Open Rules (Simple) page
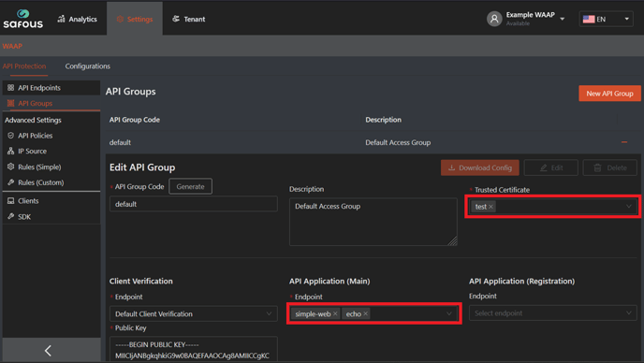This screenshot has height=363, width=644. point(39,167)
